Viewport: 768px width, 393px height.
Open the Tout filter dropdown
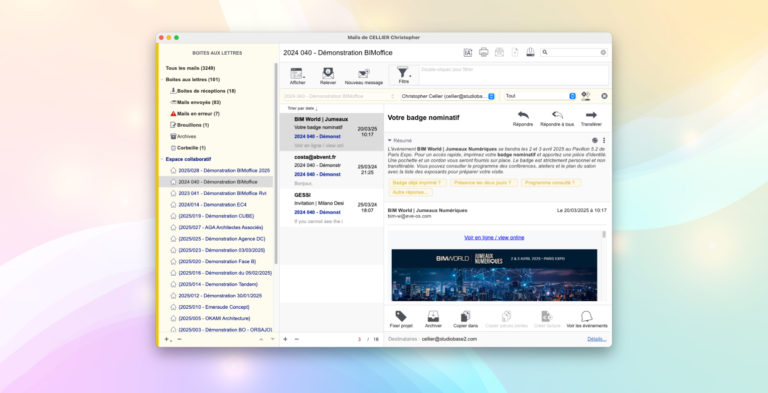pos(540,96)
